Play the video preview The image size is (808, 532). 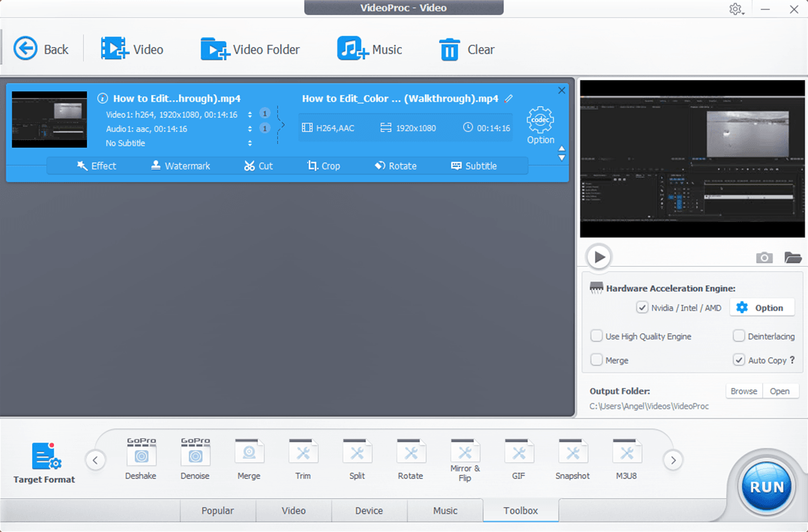coord(599,257)
